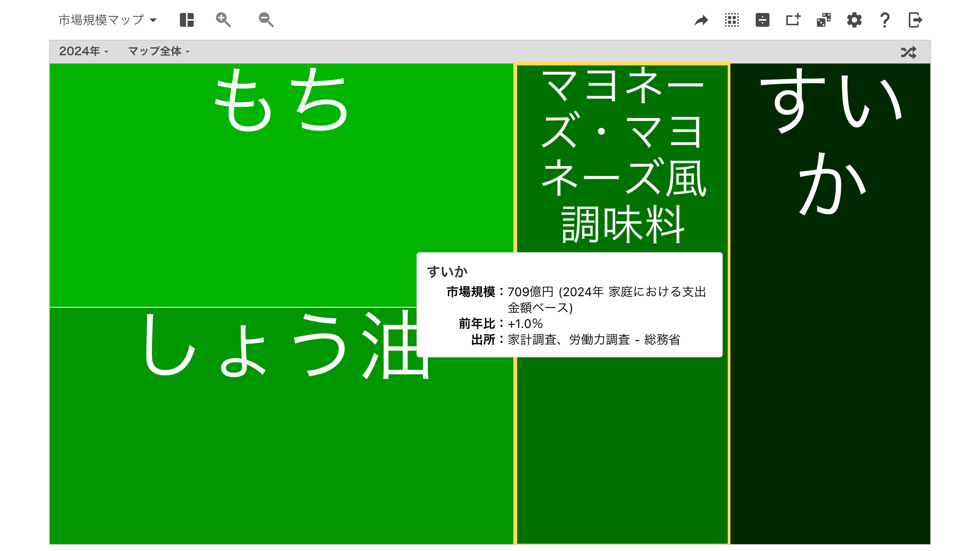This screenshot has width=980, height=551.
Task: Select the もち treemap tile
Action: [281, 185]
